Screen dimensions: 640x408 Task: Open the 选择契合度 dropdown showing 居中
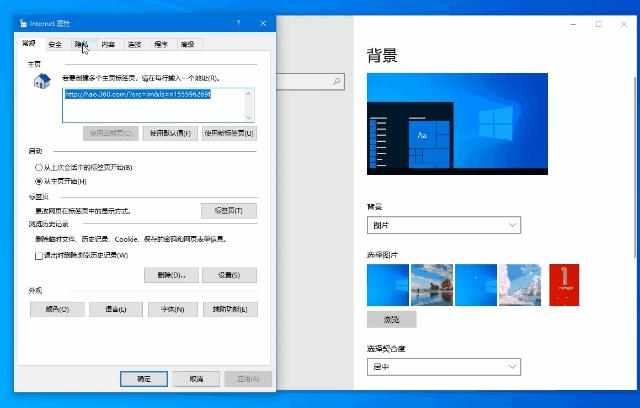(x=444, y=367)
